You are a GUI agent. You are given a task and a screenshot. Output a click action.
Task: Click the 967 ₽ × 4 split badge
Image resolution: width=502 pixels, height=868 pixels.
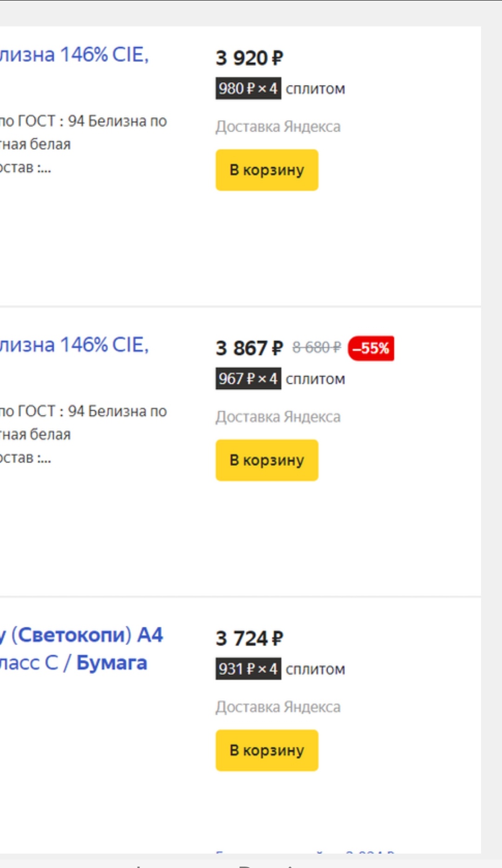point(248,379)
